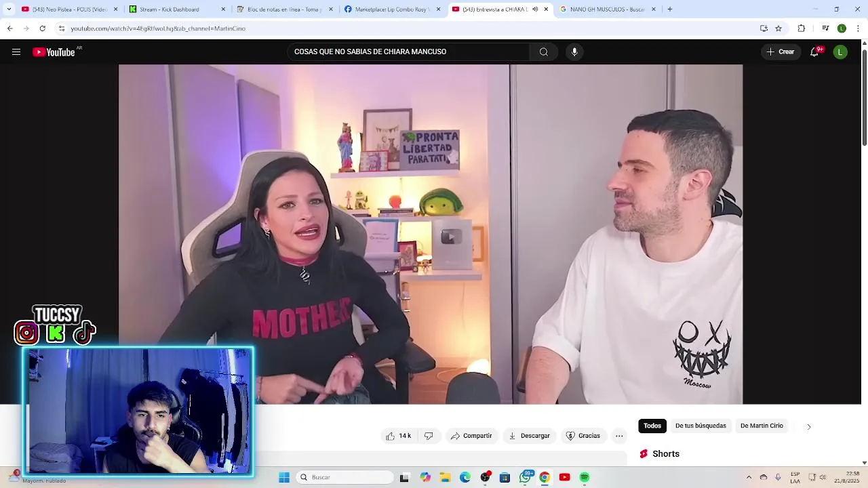Dislike the video with thumbs down
The height and width of the screenshot is (488, 868).
429,436
